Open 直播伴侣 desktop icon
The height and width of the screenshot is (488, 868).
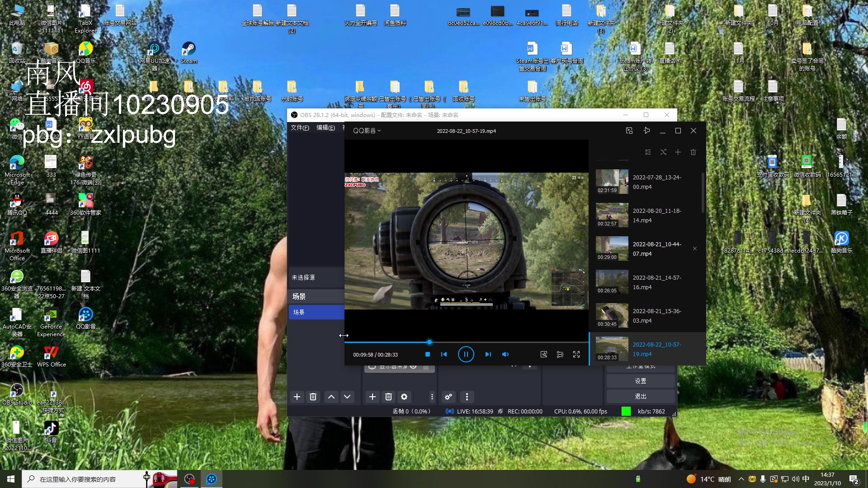pos(51,242)
